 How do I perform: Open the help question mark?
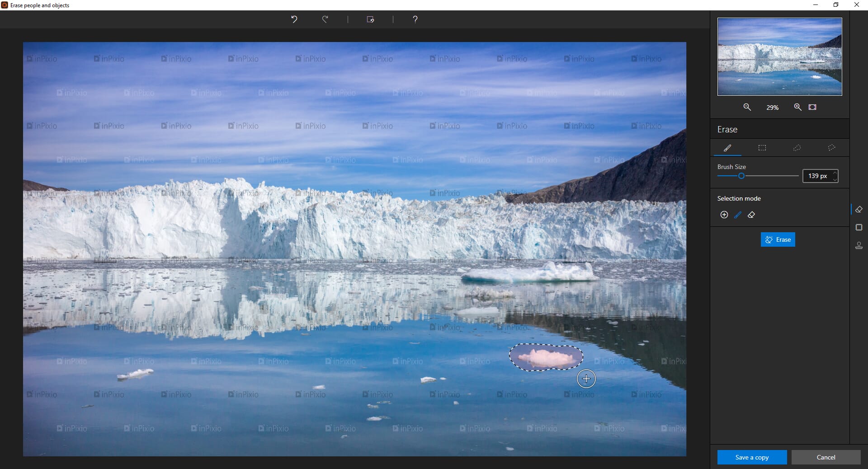coord(415,19)
